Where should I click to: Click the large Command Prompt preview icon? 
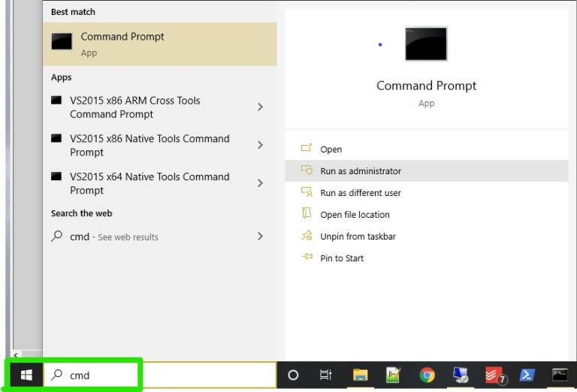pos(426,44)
